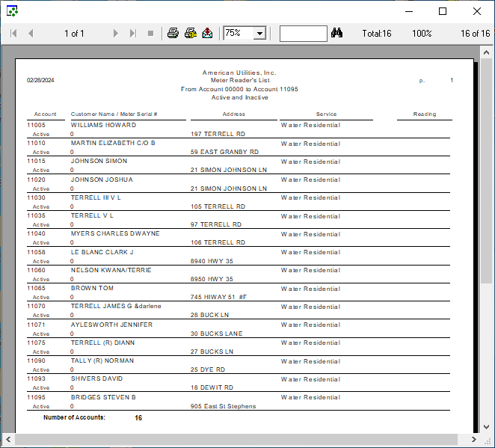The width and height of the screenshot is (495, 448).
Task: Click the horizontal scrollbar right arrow
Action: [473, 439]
